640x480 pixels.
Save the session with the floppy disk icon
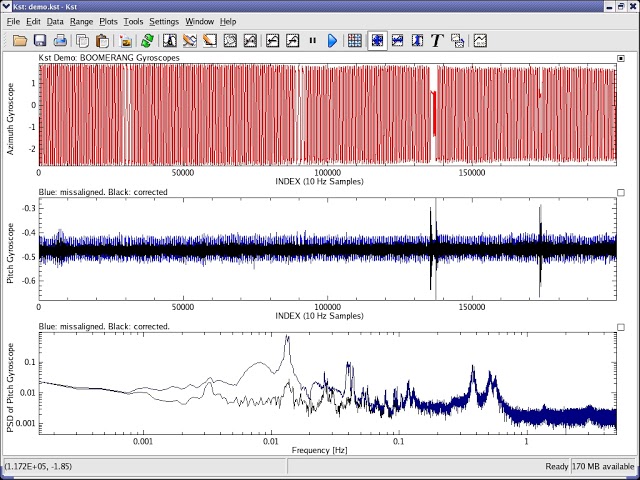click(x=40, y=40)
